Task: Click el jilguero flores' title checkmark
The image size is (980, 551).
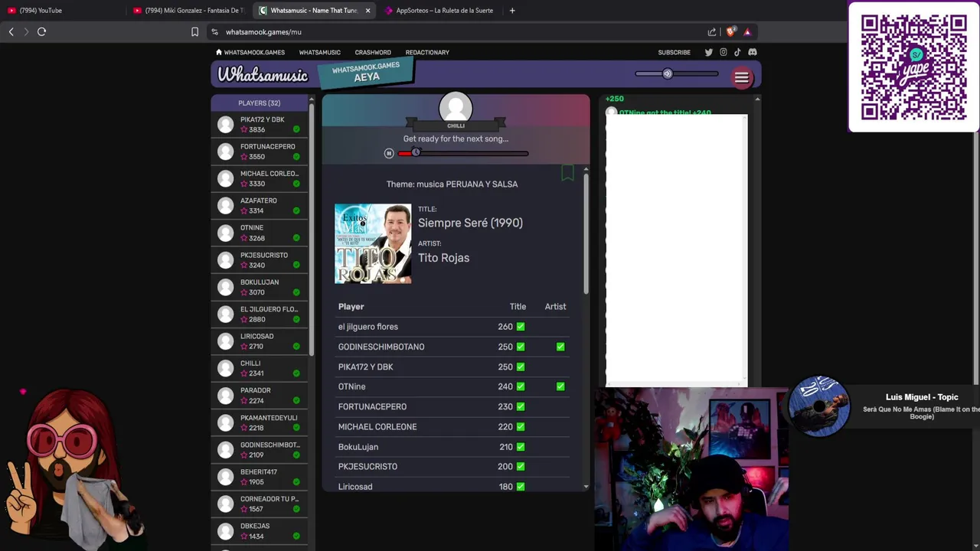Action: (521, 327)
